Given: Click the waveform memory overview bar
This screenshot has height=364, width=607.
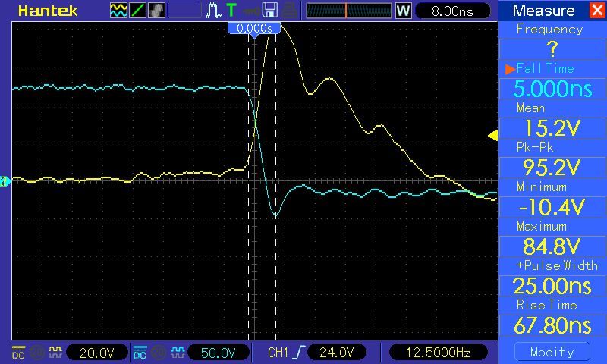Looking at the screenshot, I should point(349,11).
